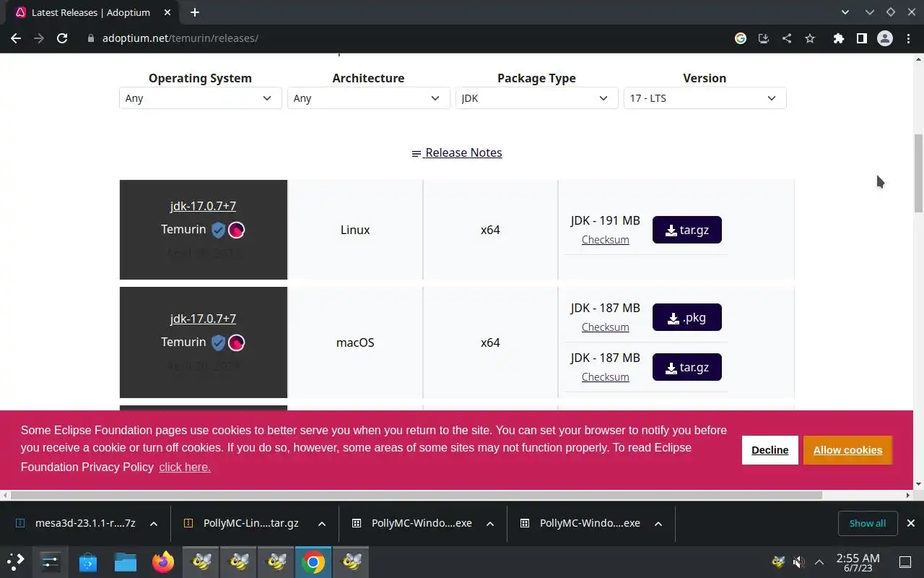Switch to Chrome in taskbar
This screenshot has width=924, height=578.
(x=313, y=561)
